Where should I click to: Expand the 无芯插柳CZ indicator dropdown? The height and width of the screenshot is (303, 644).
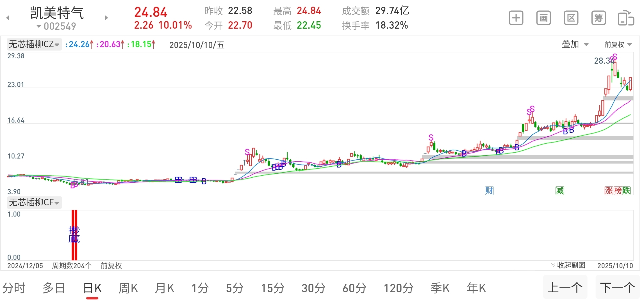[x=34, y=44]
